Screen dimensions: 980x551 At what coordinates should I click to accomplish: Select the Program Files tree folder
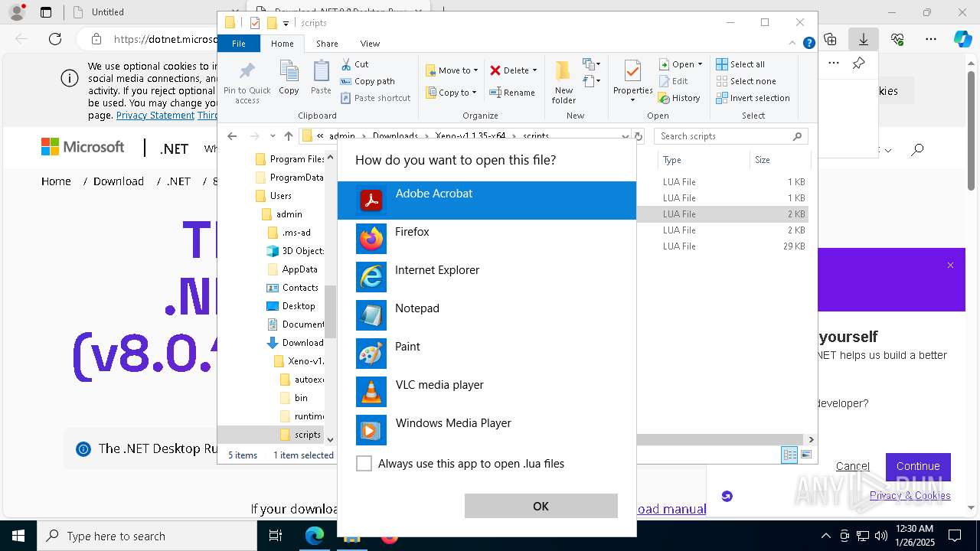coord(289,159)
